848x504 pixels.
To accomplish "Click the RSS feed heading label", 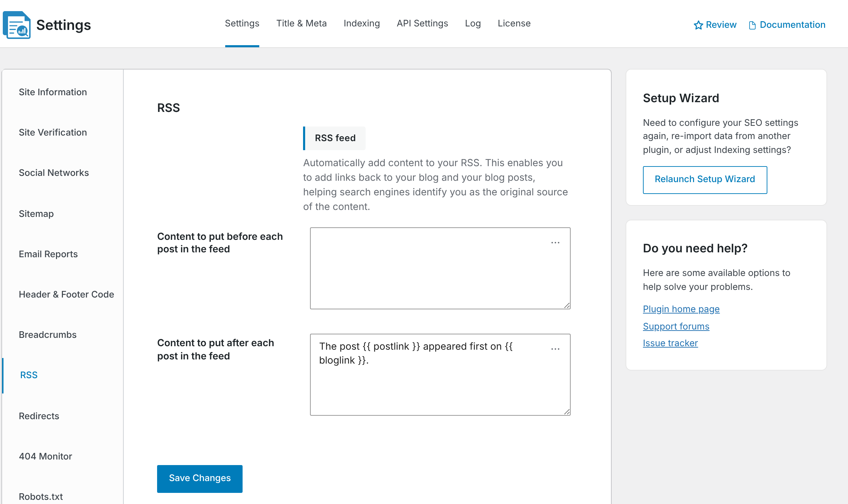I will [335, 138].
